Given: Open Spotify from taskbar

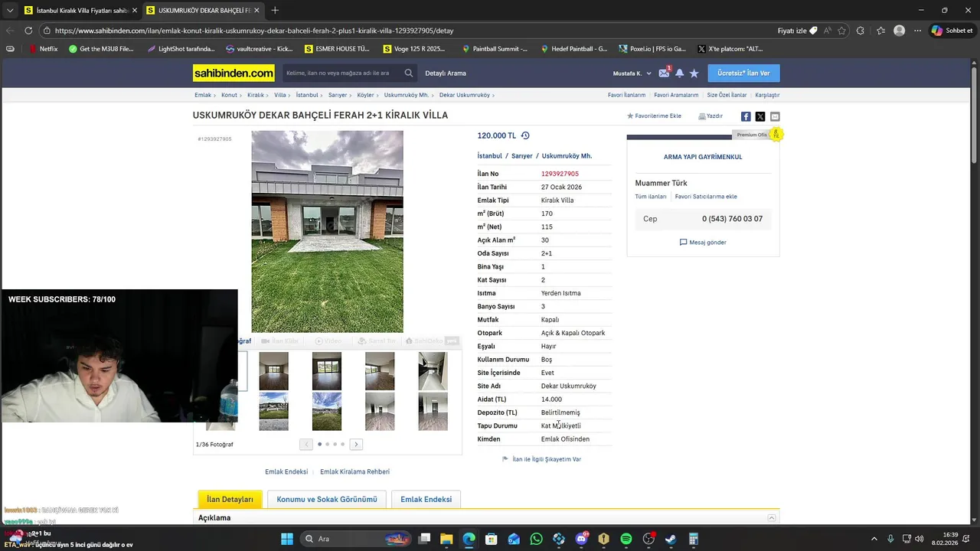Looking at the screenshot, I should pos(626,539).
